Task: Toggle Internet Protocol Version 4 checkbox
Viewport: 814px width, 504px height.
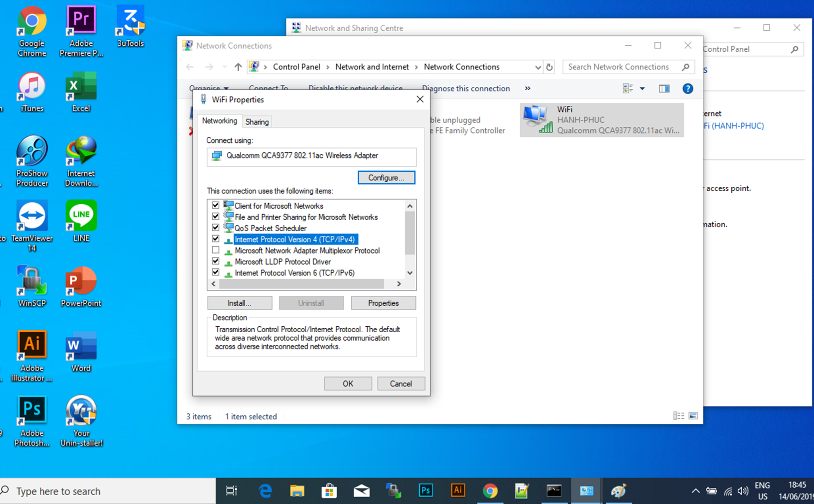Action: [216, 239]
